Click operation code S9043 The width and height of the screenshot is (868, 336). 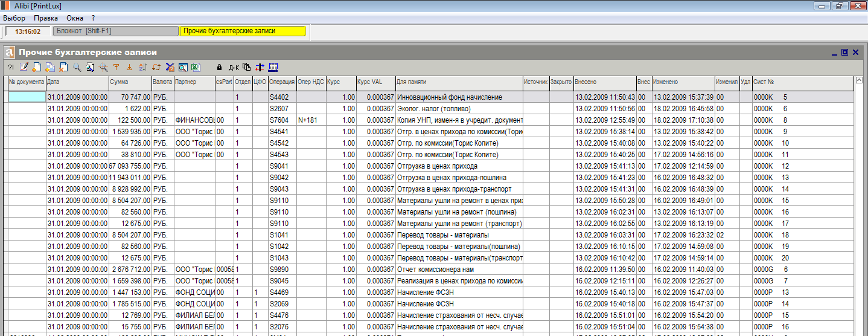click(x=282, y=189)
